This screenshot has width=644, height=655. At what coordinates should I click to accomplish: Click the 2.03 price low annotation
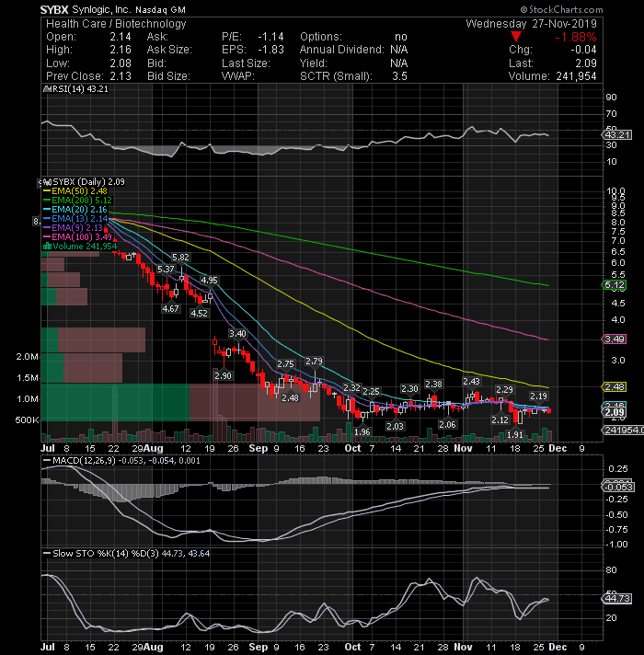395,426
